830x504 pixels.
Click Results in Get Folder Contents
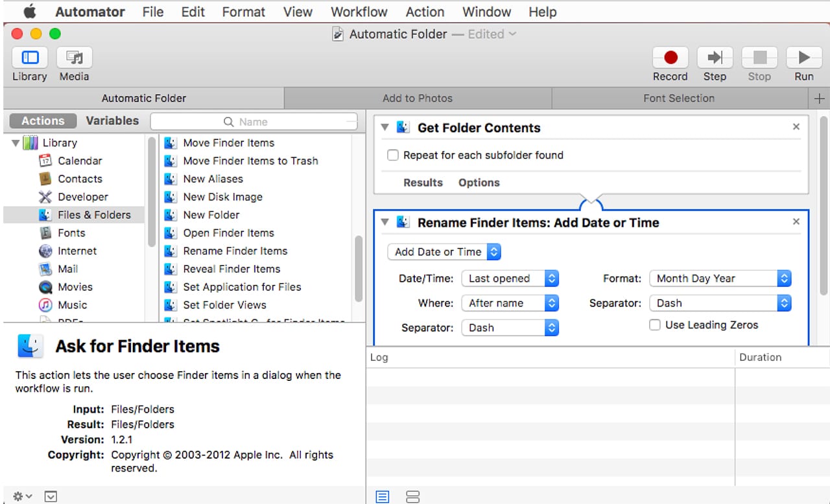click(423, 183)
